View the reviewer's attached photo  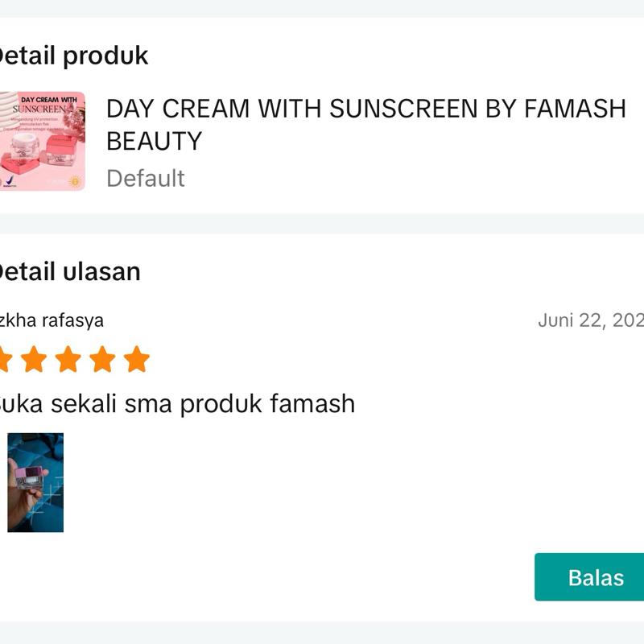click(35, 482)
